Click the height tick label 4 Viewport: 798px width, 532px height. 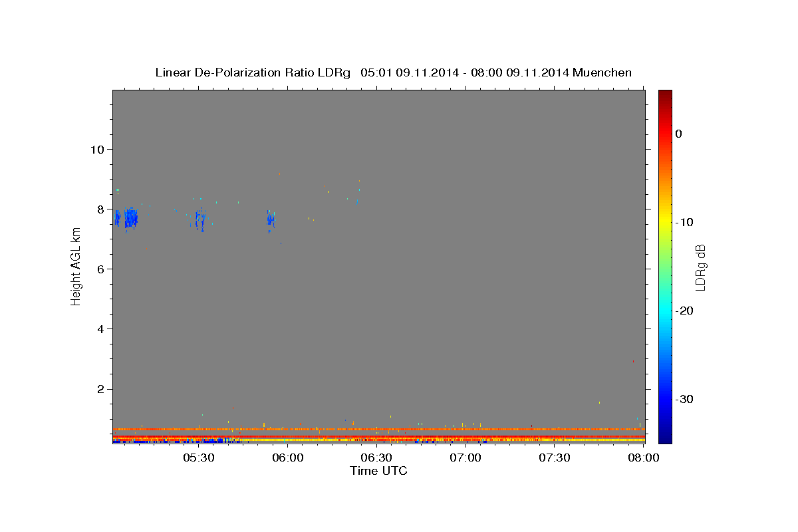point(100,329)
